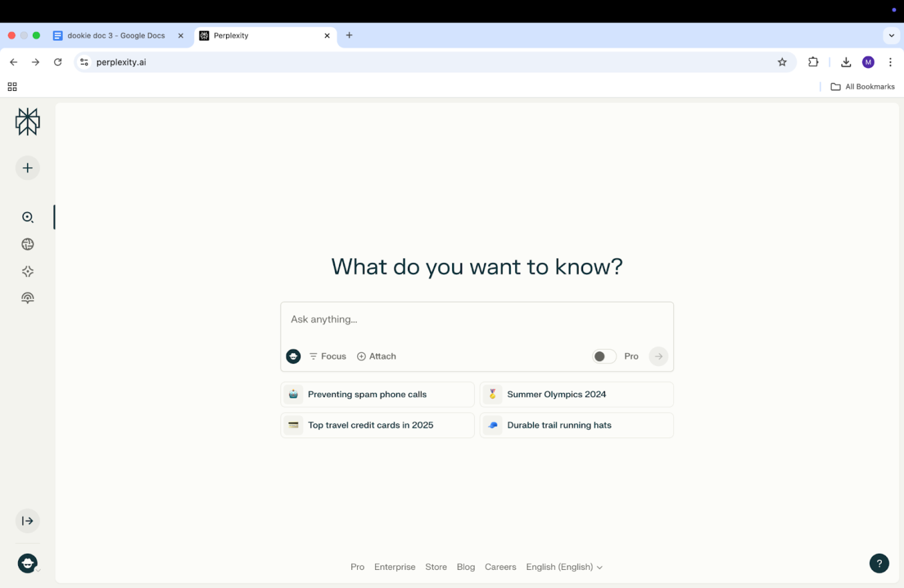This screenshot has width=904, height=588.
Task: Select Top travel credit cards in 2025
Action: [x=378, y=425]
